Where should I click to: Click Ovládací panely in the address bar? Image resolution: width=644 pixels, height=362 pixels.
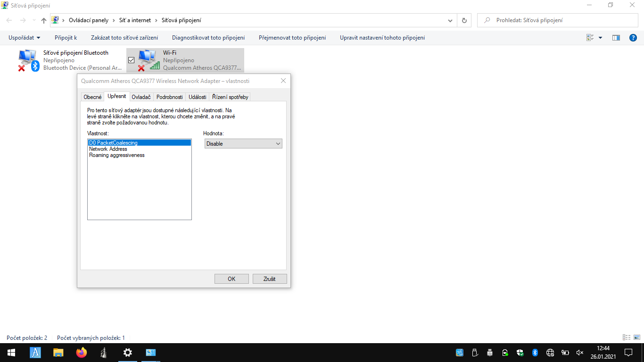pos(89,20)
